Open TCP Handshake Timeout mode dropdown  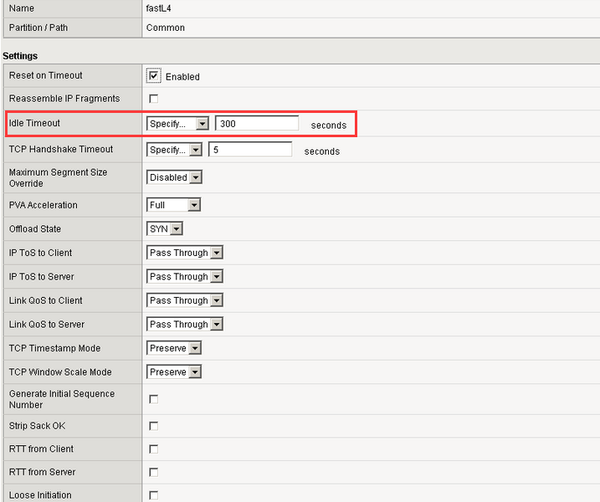[x=174, y=150]
